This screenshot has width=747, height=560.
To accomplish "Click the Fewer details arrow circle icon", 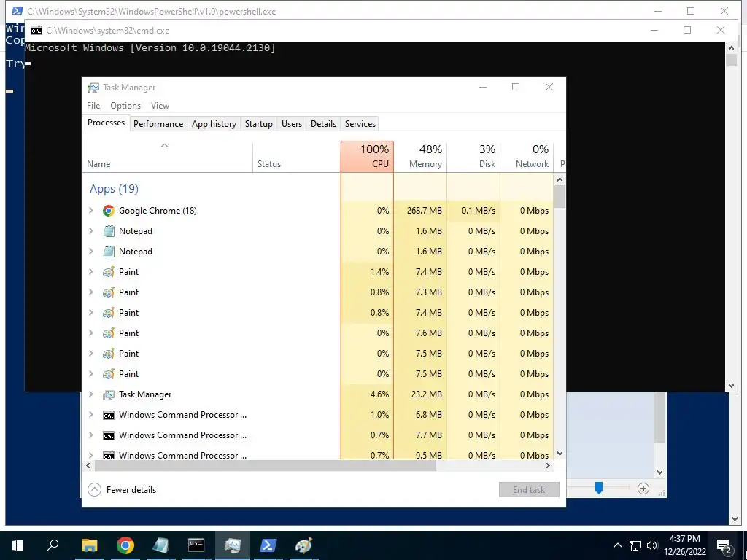I will coord(94,489).
